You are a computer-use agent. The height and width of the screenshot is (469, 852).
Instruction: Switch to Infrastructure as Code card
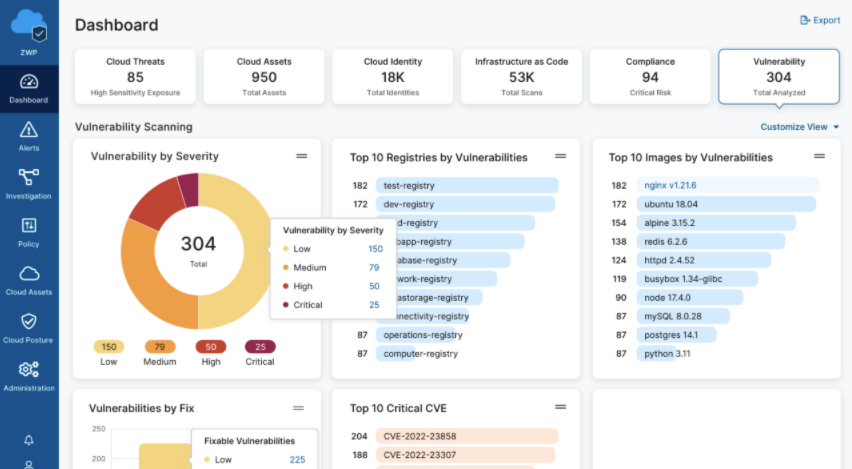[x=521, y=76]
